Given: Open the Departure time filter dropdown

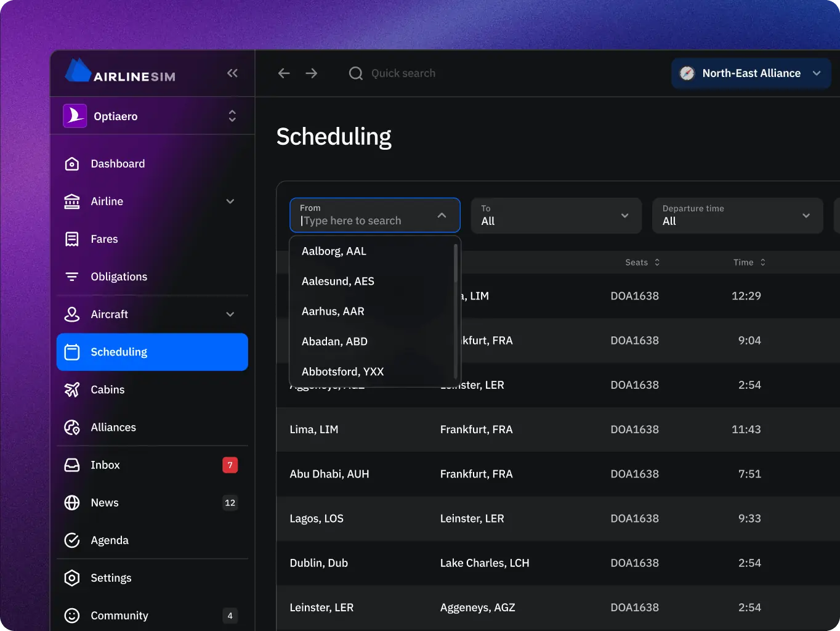Looking at the screenshot, I should (737, 216).
